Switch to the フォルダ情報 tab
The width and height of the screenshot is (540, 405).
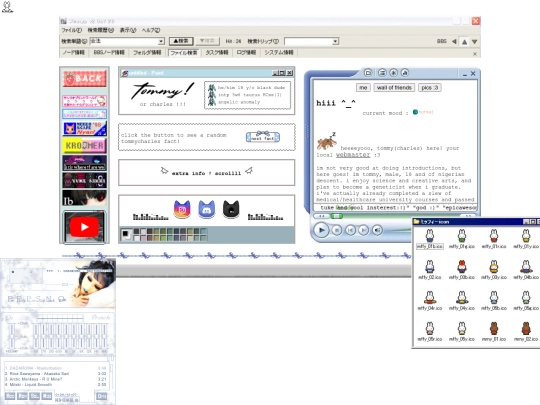coord(147,52)
